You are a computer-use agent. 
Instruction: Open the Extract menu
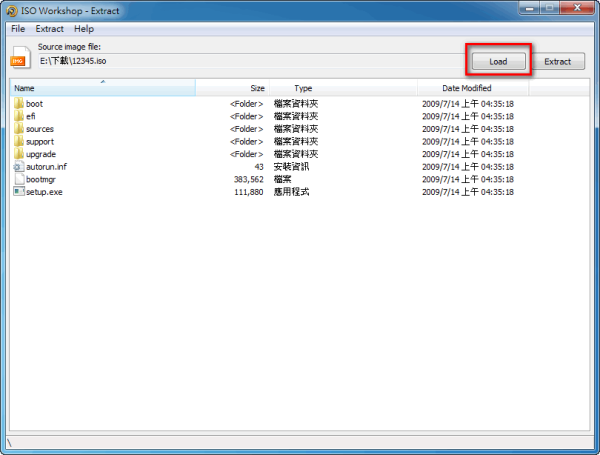point(49,29)
